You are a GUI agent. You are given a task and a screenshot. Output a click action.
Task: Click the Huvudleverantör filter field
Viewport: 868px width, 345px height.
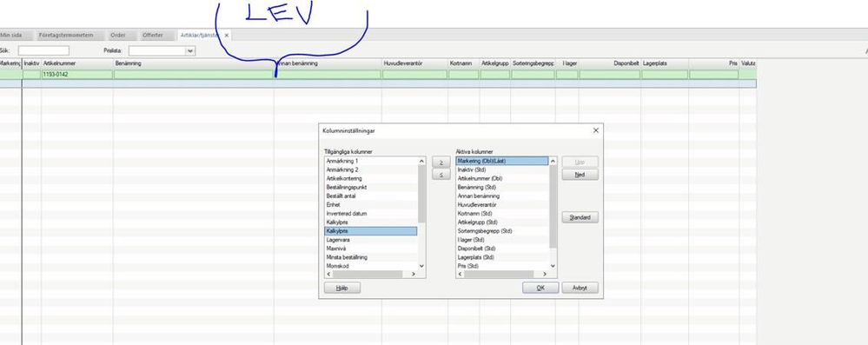pyautogui.click(x=414, y=74)
